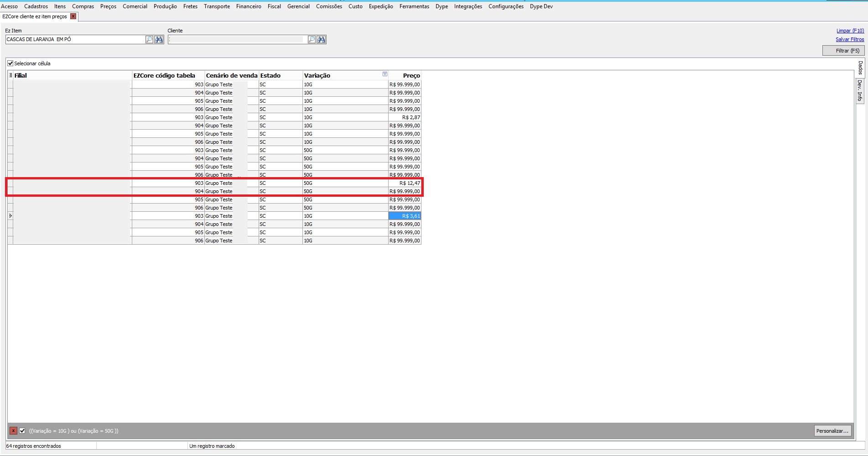The height and width of the screenshot is (456, 868).
Task: Click the Cliente magnifier search icon
Action: pos(312,40)
